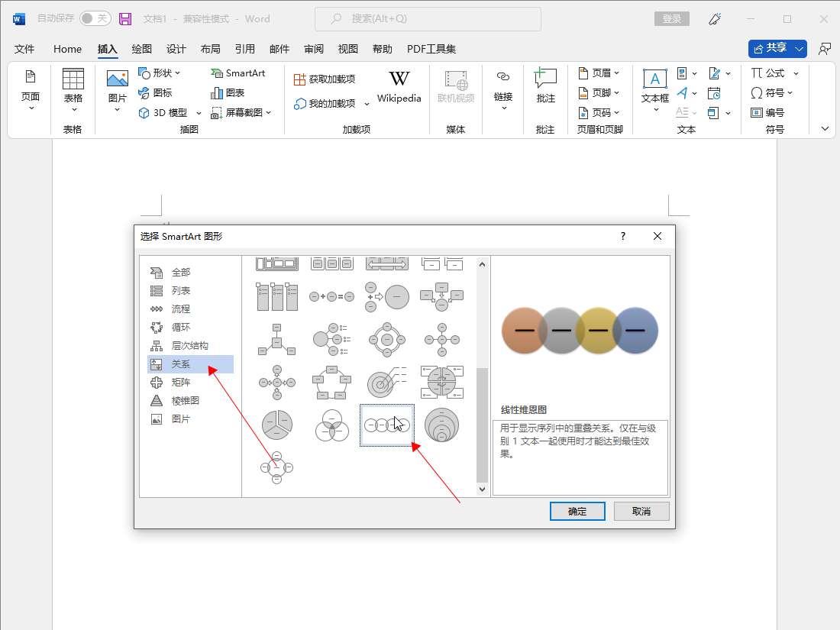Viewport: 840px width, 630px height.
Task: Open the 形状 shapes dropdown
Action: click(x=160, y=73)
